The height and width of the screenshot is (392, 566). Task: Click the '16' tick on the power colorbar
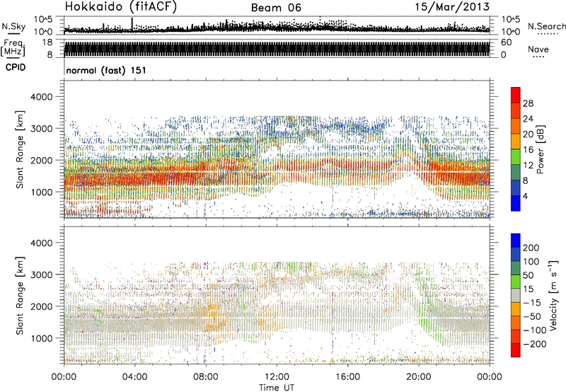pyautogui.click(x=528, y=150)
